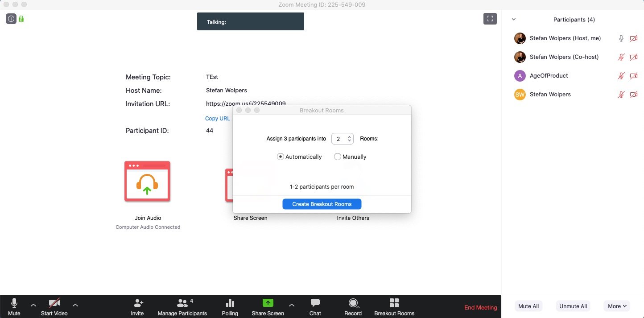Image resolution: width=644 pixels, height=318 pixels.
Task: Click the Copy URL link
Action: [218, 119]
